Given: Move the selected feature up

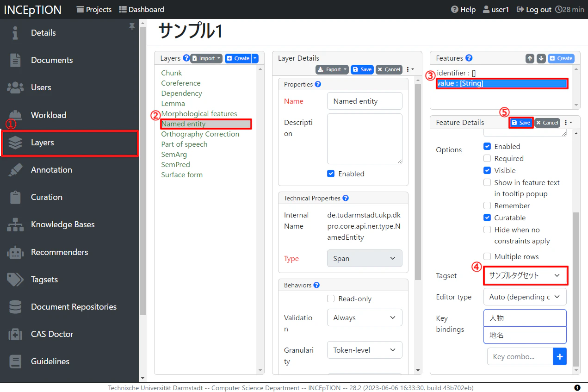Looking at the screenshot, I should pyautogui.click(x=530, y=58).
